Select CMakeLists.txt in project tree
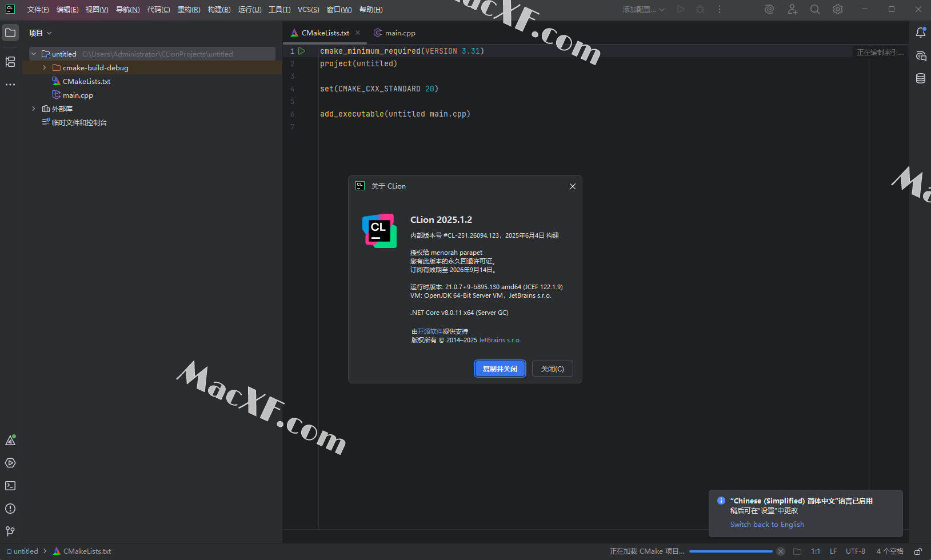 86,81
